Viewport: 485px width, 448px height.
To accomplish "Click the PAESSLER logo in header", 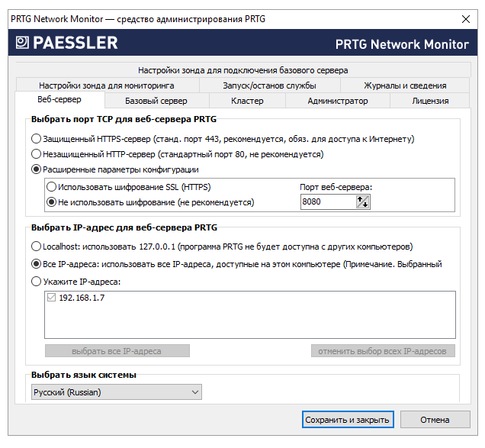I will coord(66,43).
